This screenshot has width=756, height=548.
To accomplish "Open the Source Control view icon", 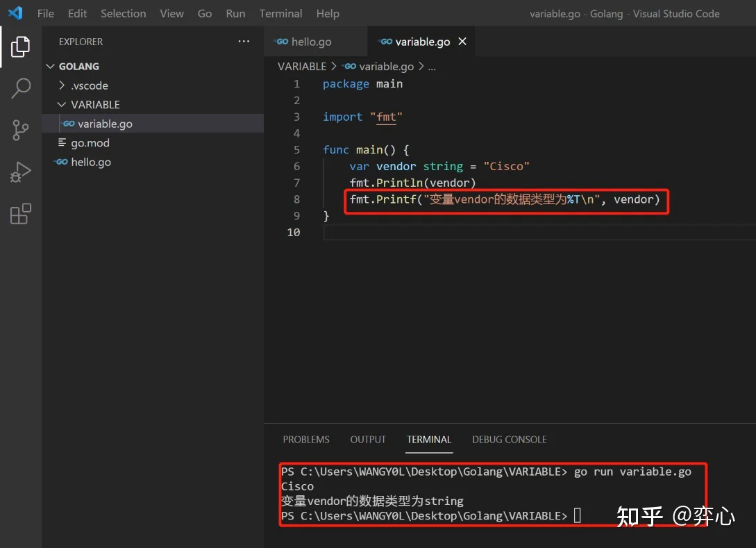I will [20, 131].
